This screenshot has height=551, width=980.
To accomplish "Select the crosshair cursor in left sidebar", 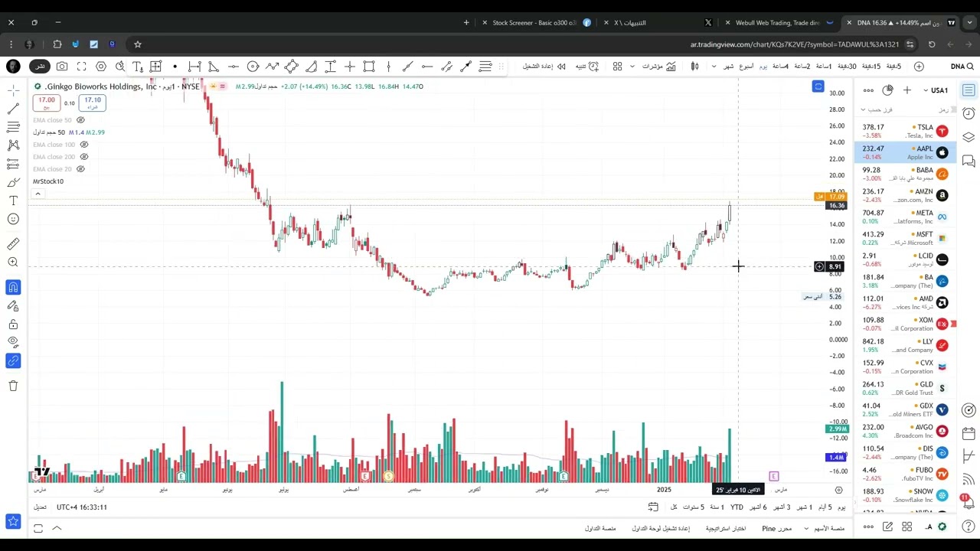I will [x=13, y=90].
